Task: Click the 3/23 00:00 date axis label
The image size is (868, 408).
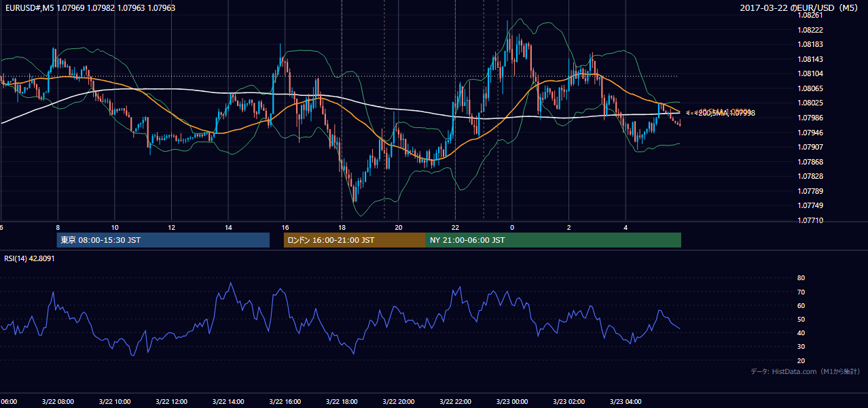Action: pyautogui.click(x=512, y=402)
